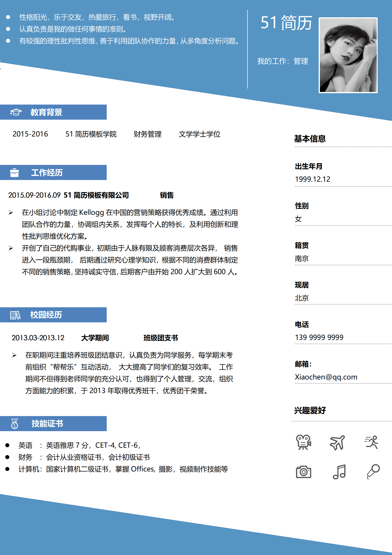Click the 51简历 title

click(x=286, y=23)
